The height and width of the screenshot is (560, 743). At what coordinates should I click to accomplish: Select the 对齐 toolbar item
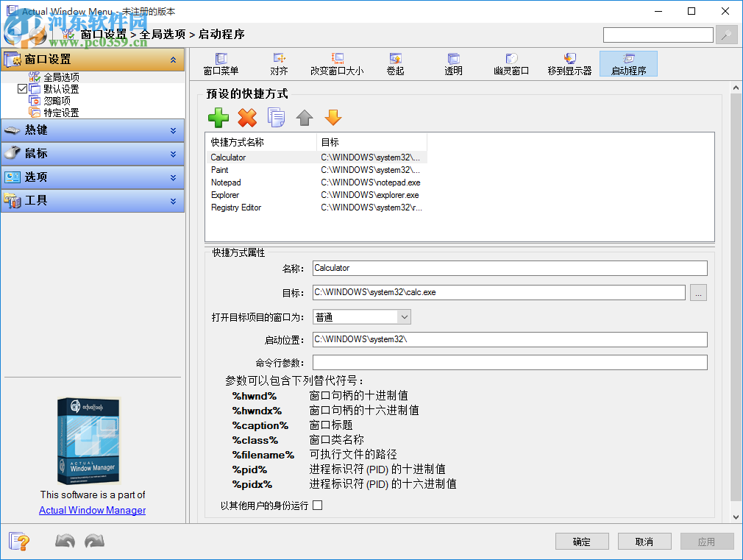click(280, 63)
